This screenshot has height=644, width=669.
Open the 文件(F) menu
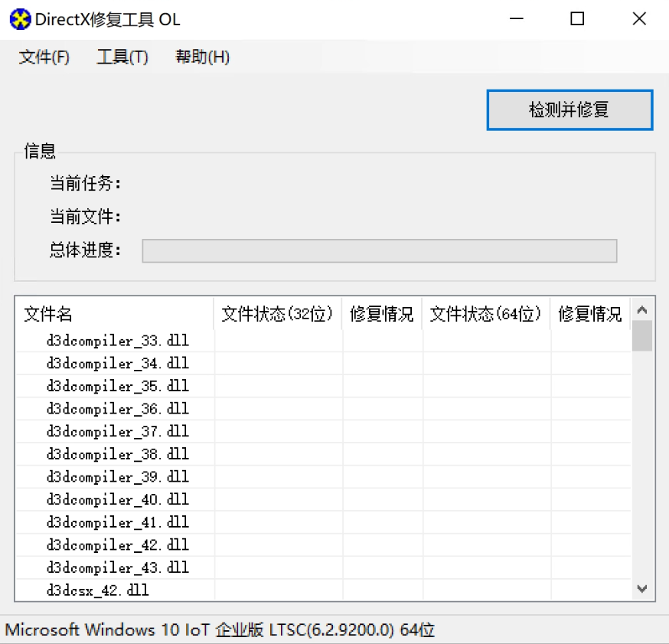44,57
